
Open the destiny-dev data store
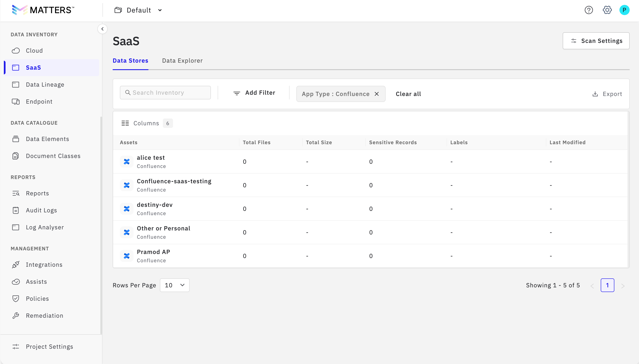[155, 205]
